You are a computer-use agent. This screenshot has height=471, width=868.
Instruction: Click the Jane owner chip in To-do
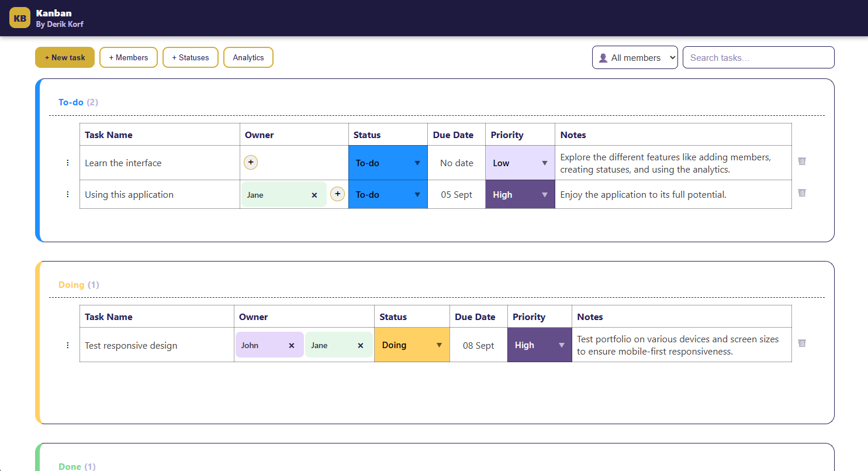[x=284, y=194]
